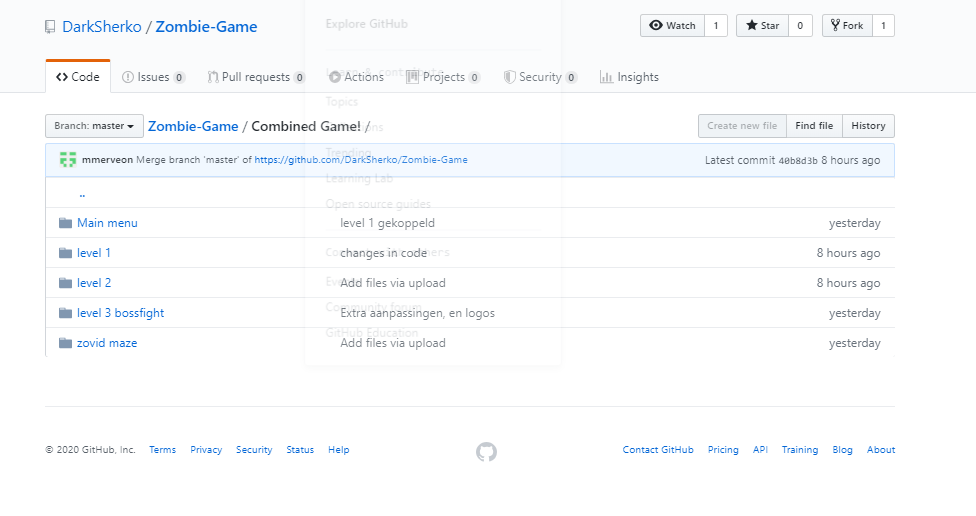Fork the Zombie-Game repository

click(x=847, y=26)
